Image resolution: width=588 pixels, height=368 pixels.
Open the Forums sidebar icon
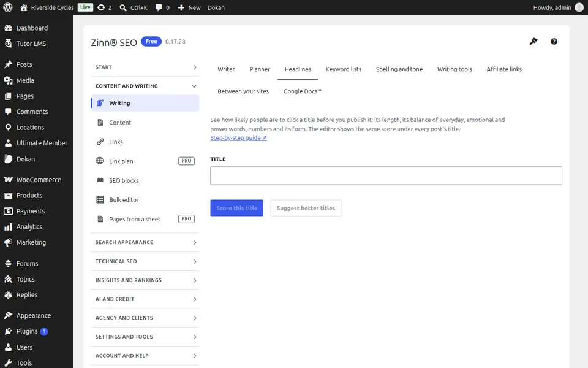8,264
